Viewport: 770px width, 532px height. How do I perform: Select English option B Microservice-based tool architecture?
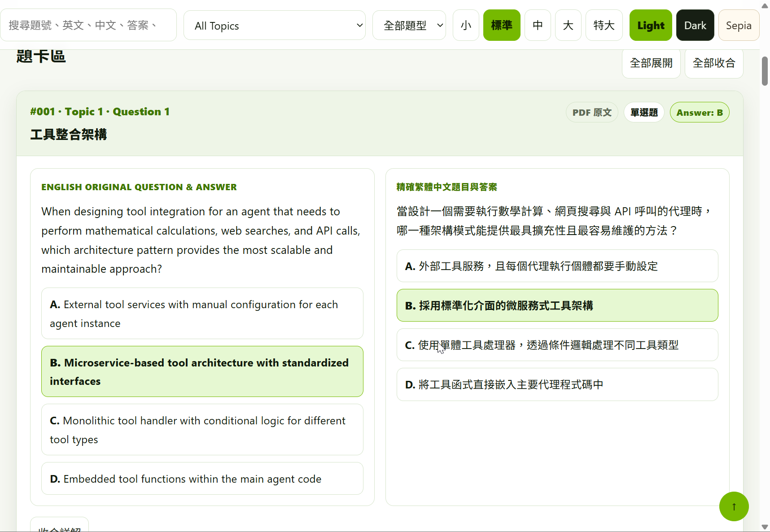point(202,371)
